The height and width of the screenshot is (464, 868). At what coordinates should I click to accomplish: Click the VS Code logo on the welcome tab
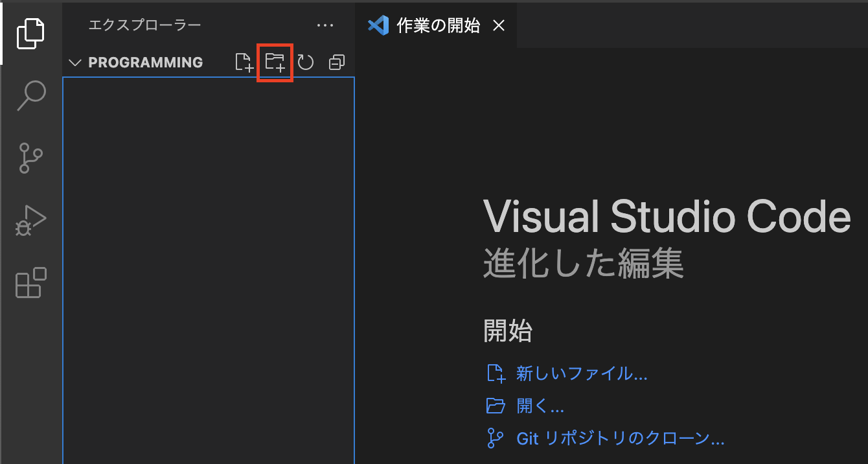[379, 25]
